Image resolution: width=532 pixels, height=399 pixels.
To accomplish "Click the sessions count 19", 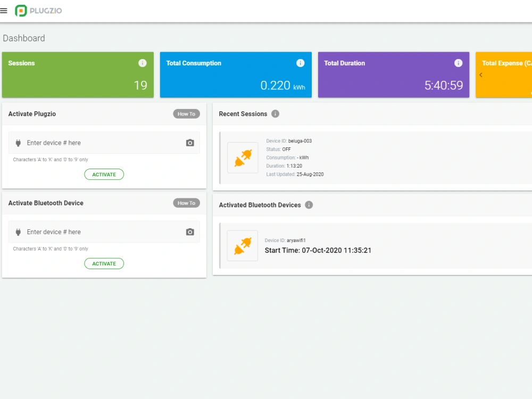I will point(140,86).
